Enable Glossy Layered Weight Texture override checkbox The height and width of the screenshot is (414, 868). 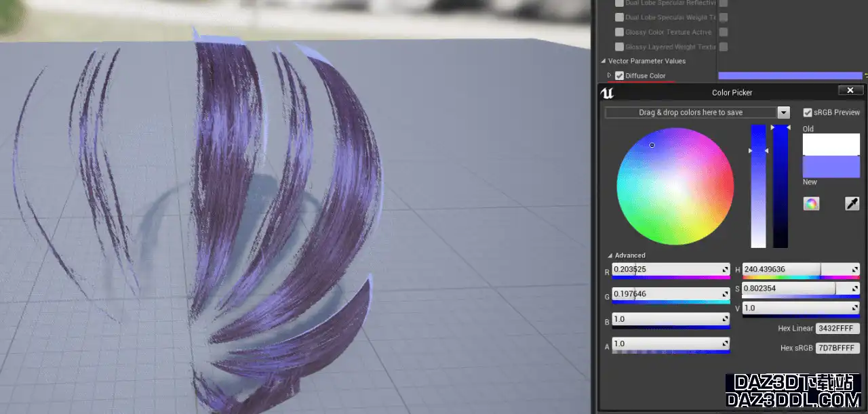coord(619,47)
